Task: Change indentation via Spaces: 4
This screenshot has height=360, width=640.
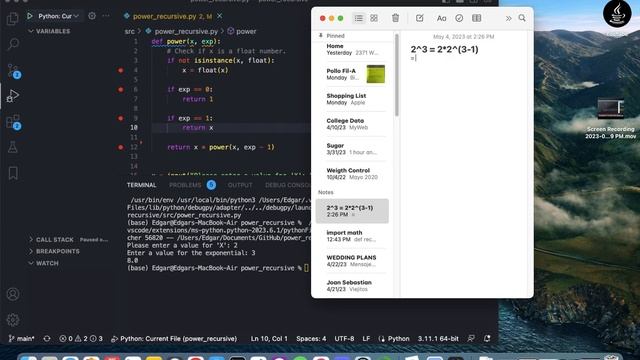Action: 311,338
